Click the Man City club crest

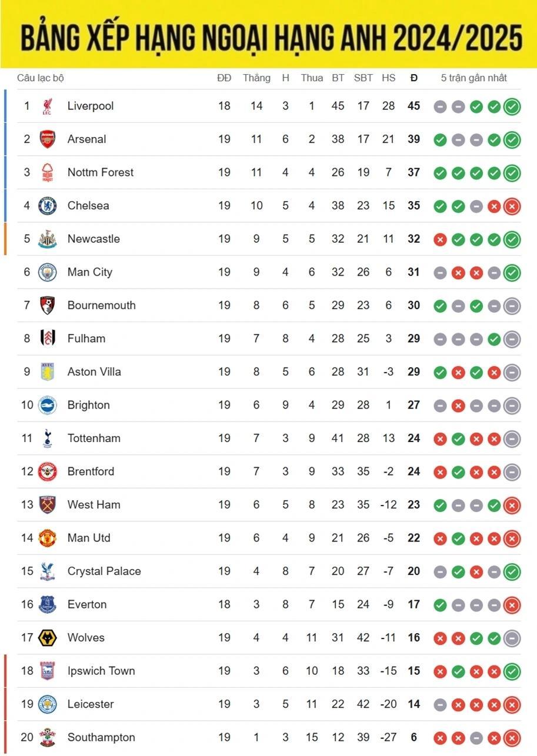pos(48,272)
